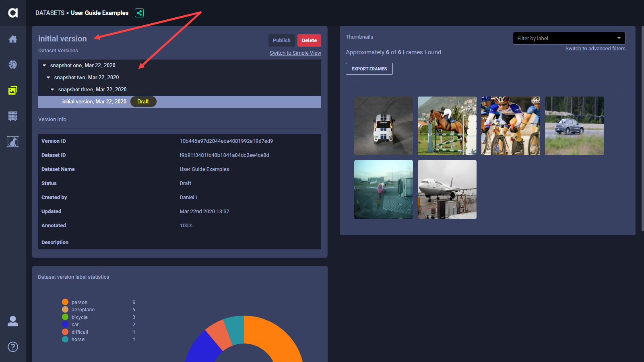Screen dimensions: 644x362
Task: Open the user profile icon
Action: [x=13, y=321]
